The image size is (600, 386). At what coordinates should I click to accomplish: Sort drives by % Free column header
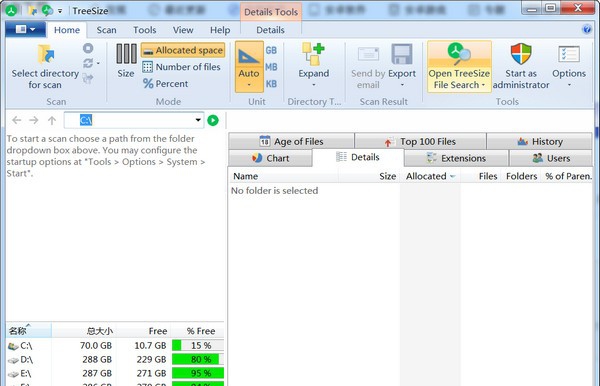tap(197, 331)
